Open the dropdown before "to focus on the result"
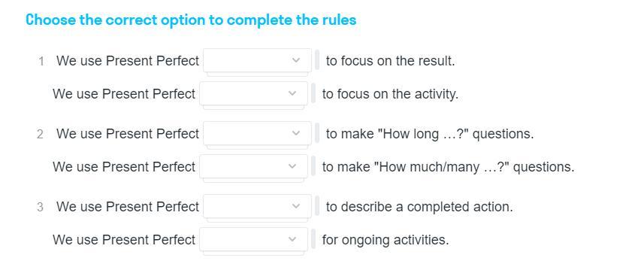Viewport: 644px width, 273px height. [x=257, y=60]
